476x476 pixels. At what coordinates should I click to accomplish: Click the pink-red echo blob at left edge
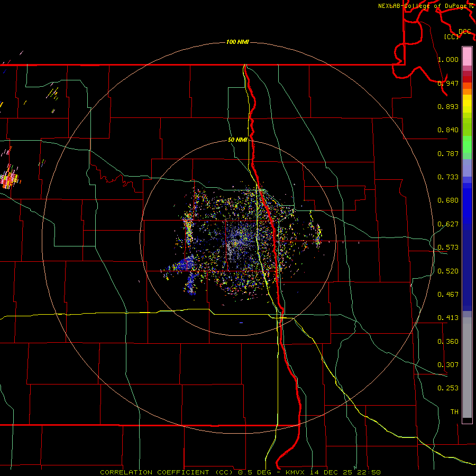click(x=10, y=179)
